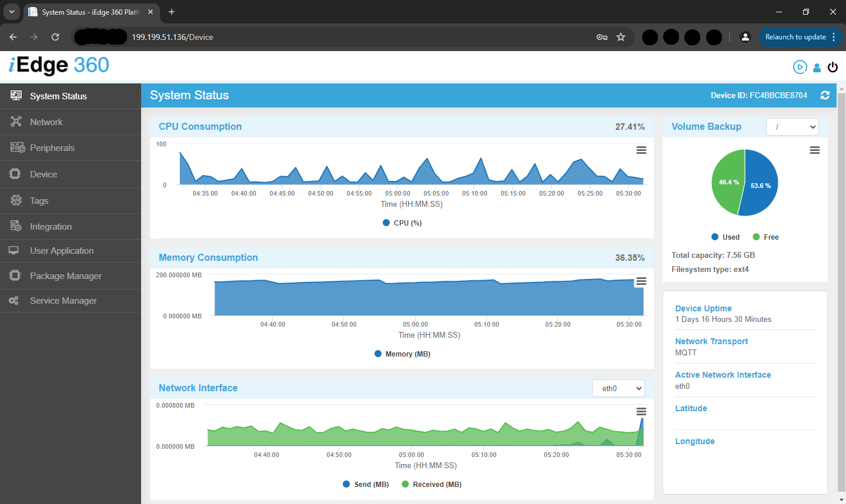
Task: Toggle Received (MB) legend series
Action: coord(432,485)
